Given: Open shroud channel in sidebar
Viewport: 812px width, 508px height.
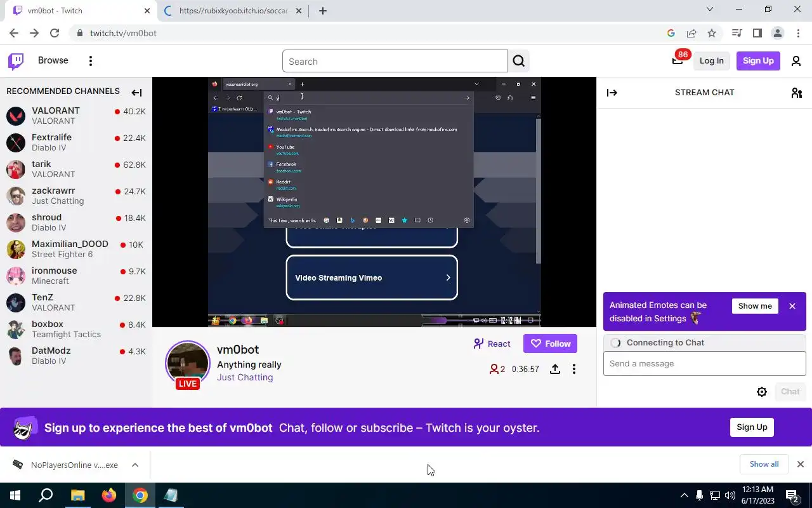Looking at the screenshot, I should (76, 222).
